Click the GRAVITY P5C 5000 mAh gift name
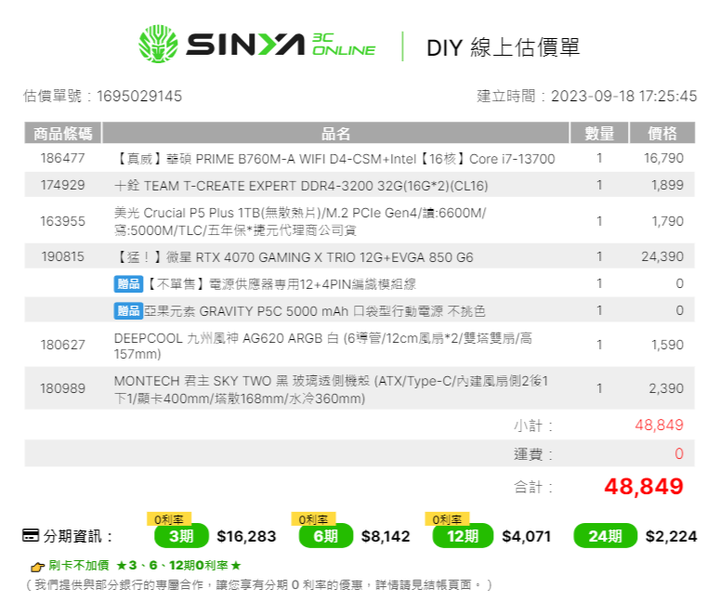Screen dimensions: 720x615 point(315,311)
